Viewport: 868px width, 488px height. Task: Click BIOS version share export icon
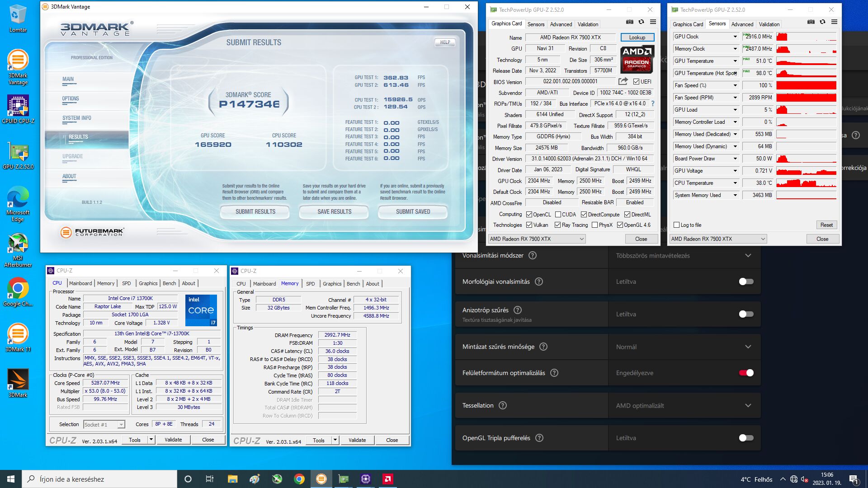pos(623,81)
